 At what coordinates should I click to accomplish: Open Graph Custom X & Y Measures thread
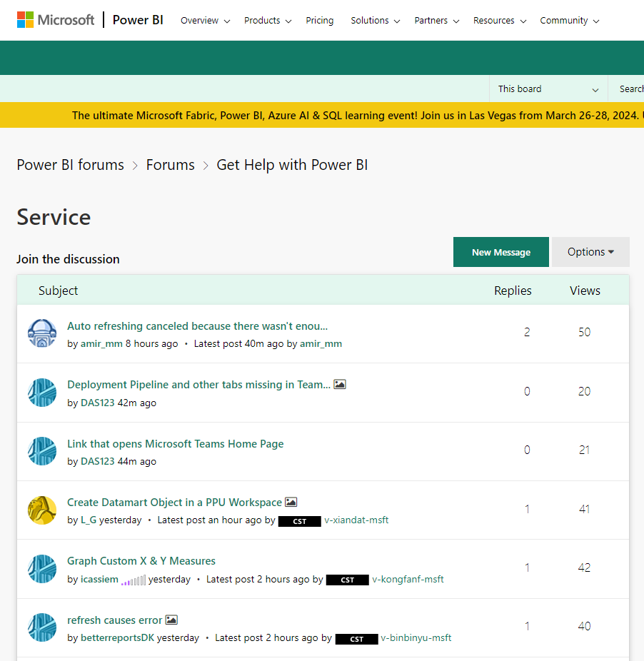click(x=141, y=560)
